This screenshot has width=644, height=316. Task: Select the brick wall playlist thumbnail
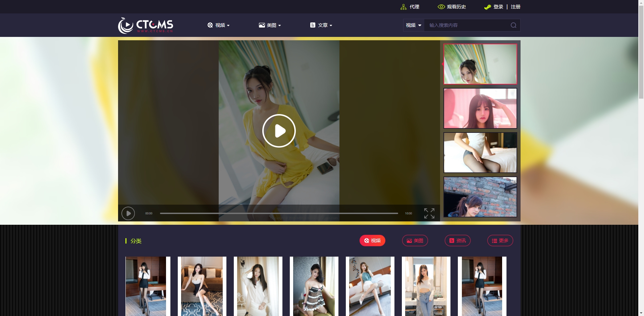480,197
